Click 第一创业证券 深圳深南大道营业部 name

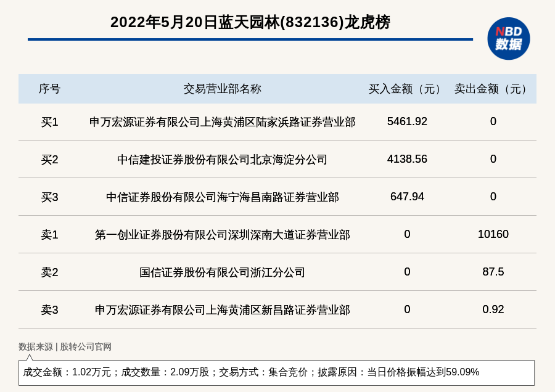tap(222, 235)
